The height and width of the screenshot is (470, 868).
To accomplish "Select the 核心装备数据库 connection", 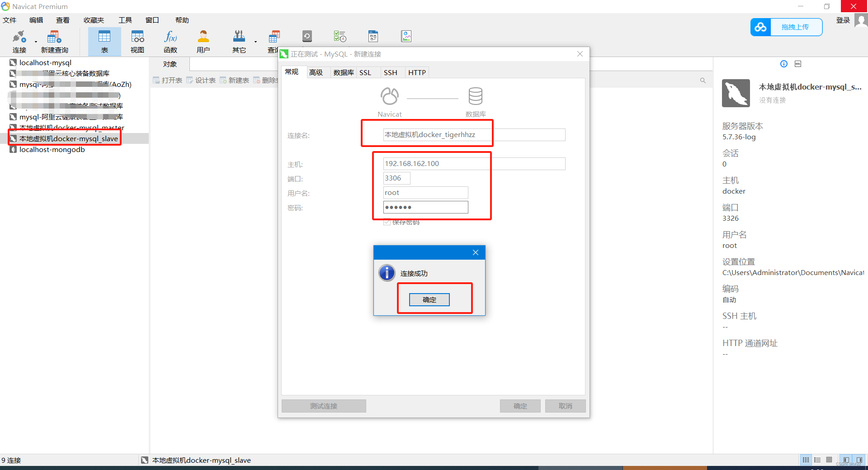I will pyautogui.click(x=63, y=73).
